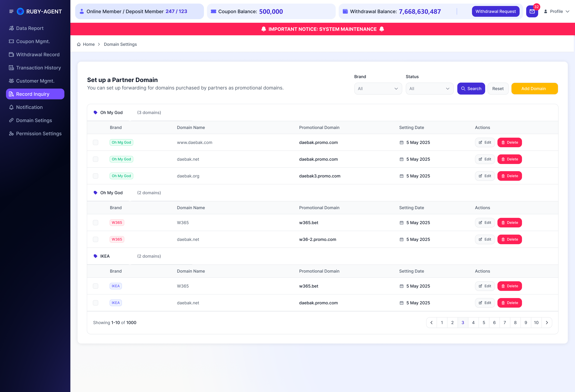The height and width of the screenshot is (392, 575).
Task: Jump to page 7 in pagination
Action: click(x=505, y=323)
